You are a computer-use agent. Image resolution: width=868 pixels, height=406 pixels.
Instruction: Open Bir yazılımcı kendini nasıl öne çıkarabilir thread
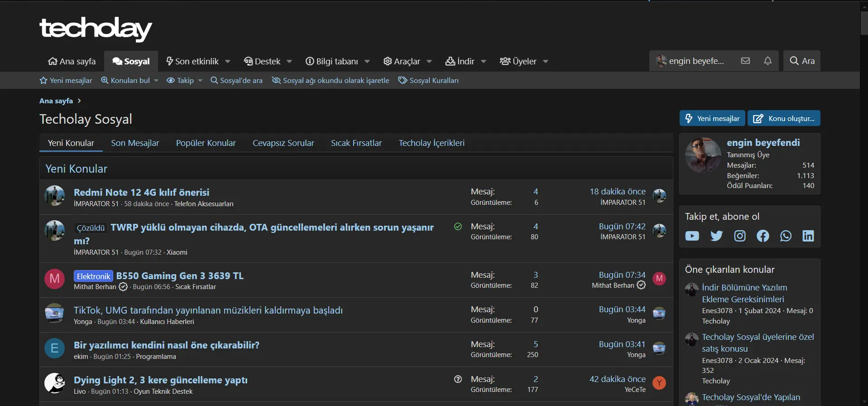167,345
